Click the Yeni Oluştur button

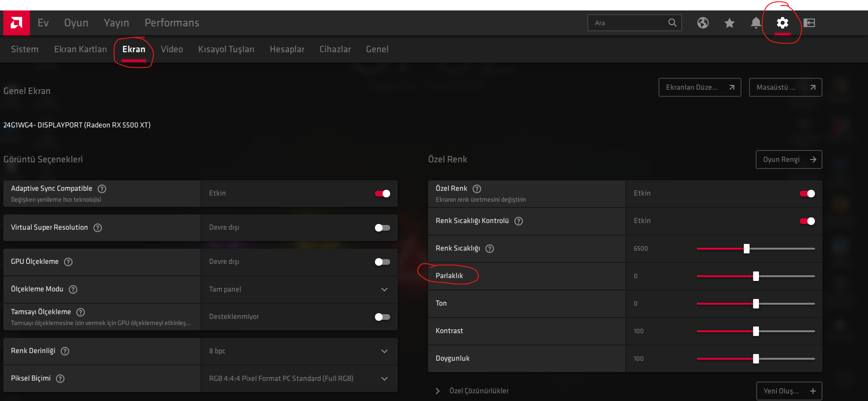tap(788, 391)
